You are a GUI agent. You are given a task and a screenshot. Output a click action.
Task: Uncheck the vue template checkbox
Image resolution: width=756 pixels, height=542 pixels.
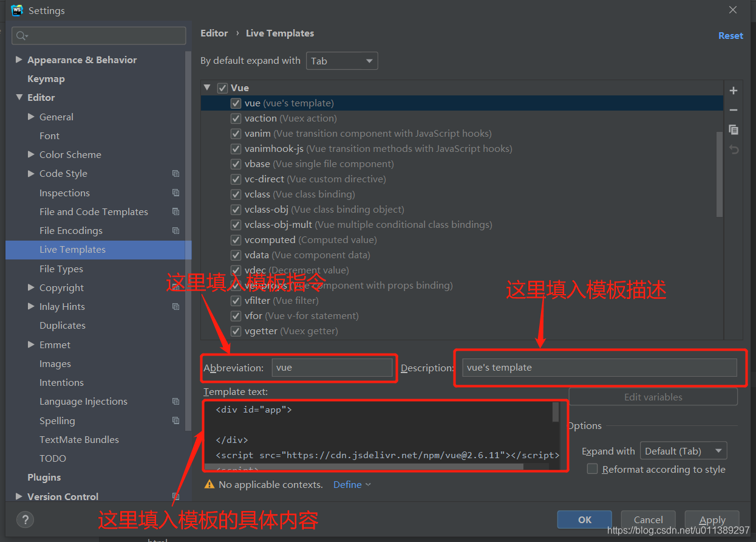[x=236, y=103]
